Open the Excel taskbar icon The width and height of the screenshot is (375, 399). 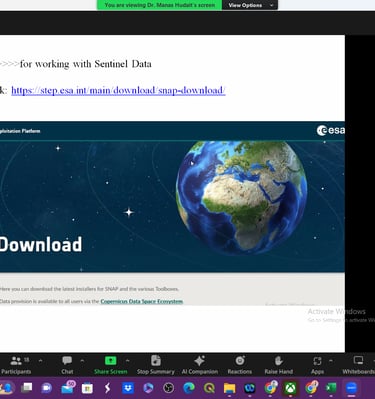[331, 388]
